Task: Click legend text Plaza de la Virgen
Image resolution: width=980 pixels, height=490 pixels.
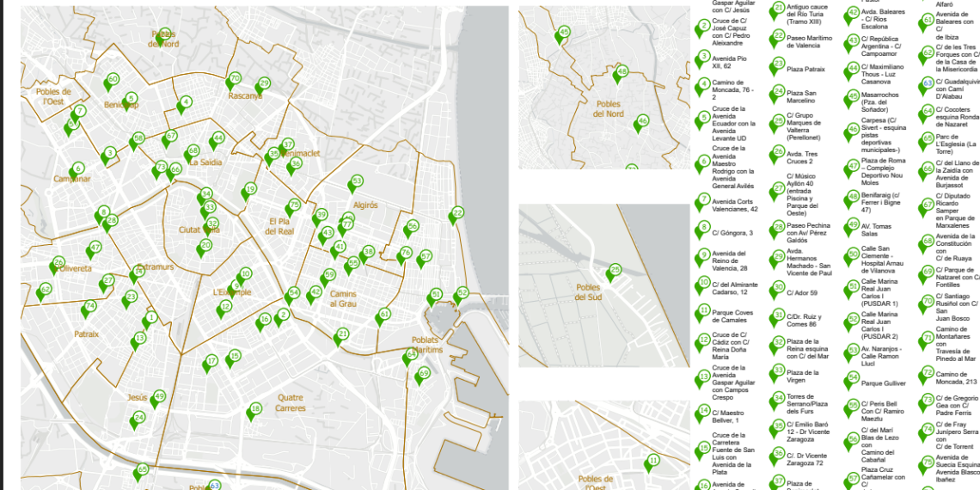Action: [803, 377]
